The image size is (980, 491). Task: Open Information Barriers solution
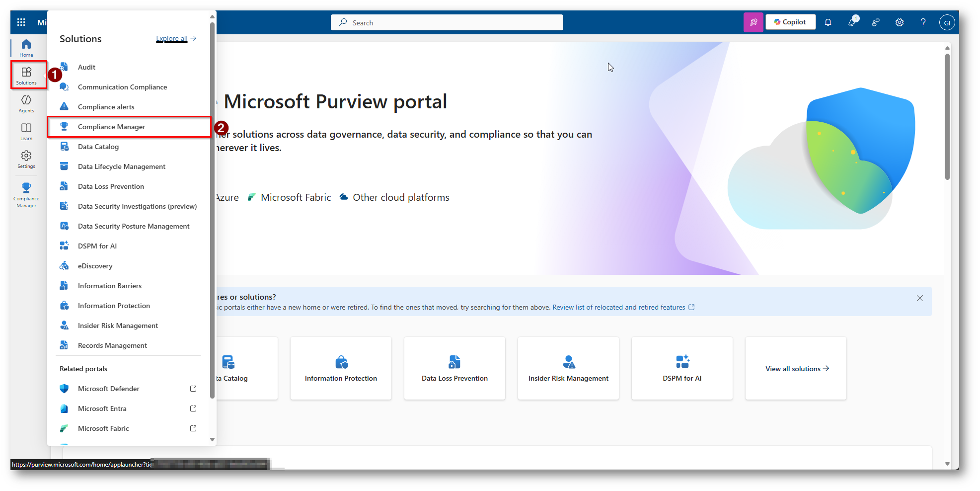click(129, 286)
